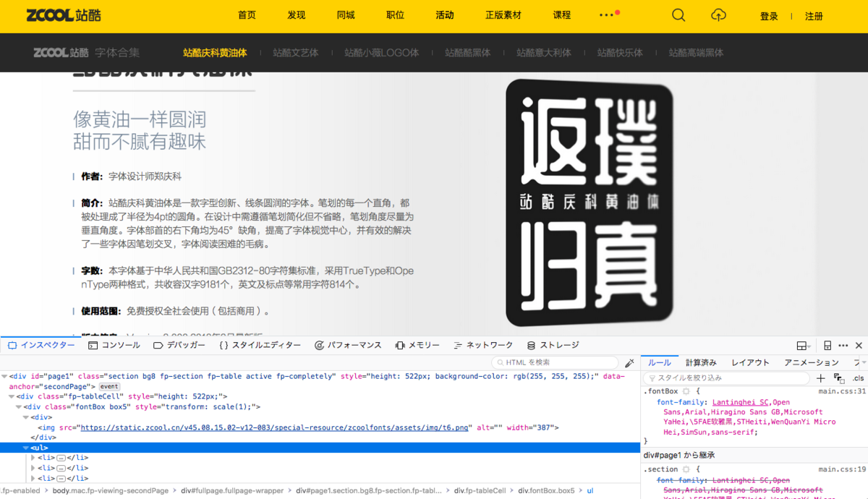Collapse the fontBox box5 div node
The image size is (868, 499).
[x=19, y=407]
